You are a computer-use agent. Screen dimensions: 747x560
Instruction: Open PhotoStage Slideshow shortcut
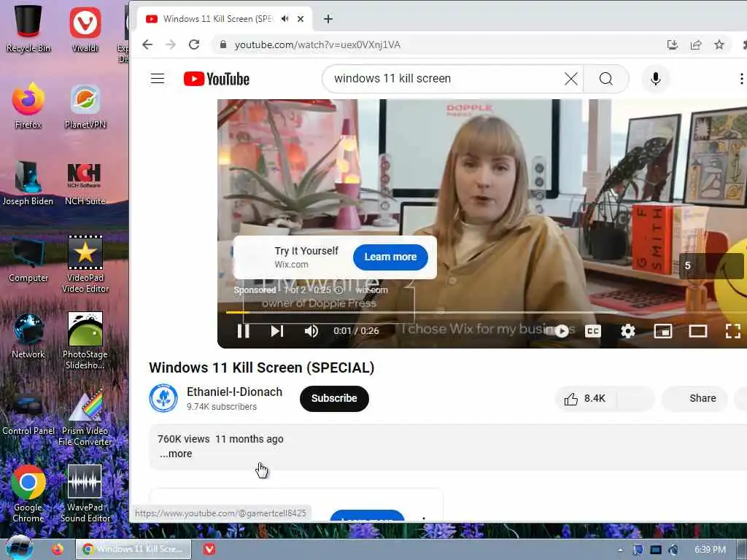(85, 340)
